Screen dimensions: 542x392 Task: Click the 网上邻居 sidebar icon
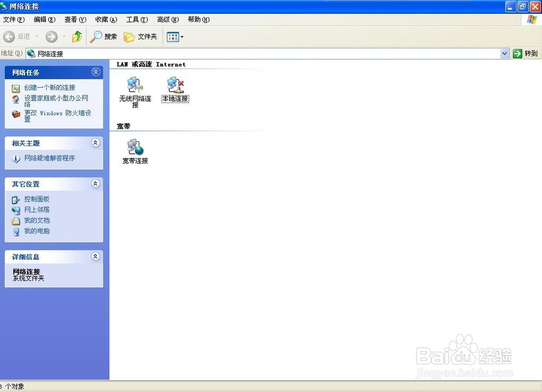click(x=16, y=210)
